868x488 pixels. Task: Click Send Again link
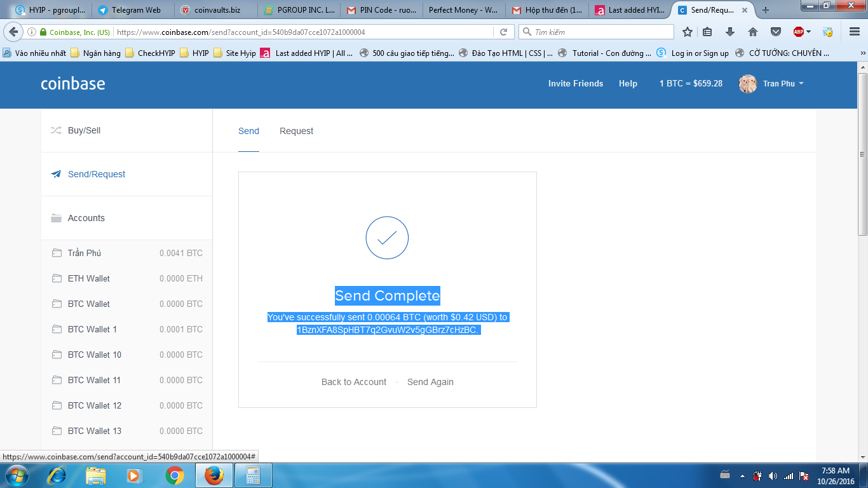pyautogui.click(x=430, y=382)
